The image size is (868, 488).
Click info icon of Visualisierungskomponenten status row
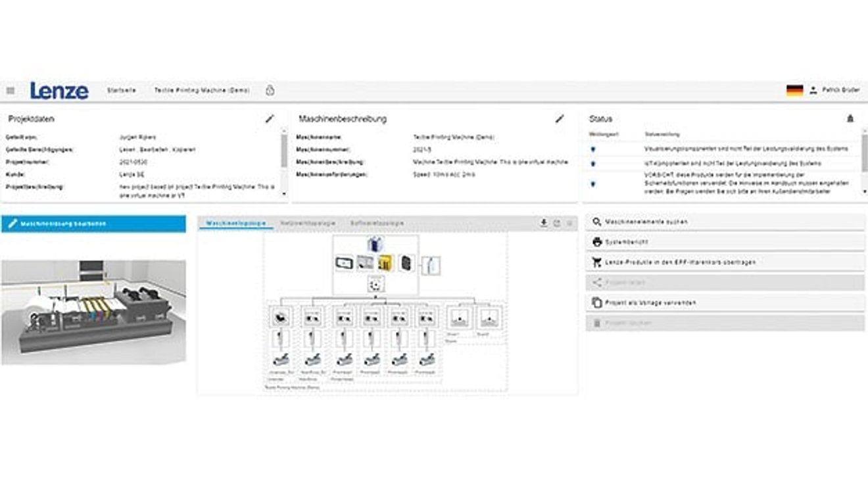593,149
